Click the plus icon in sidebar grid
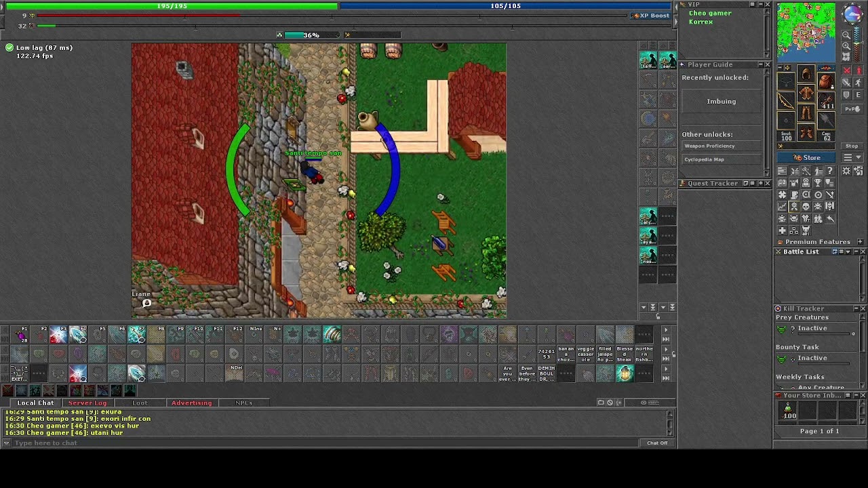 [x=782, y=230]
